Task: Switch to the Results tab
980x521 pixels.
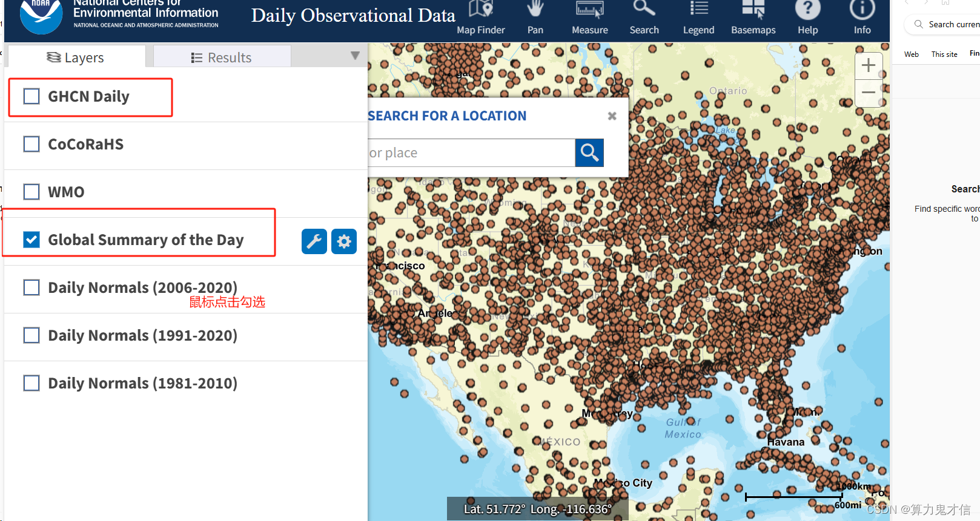Action: [222, 57]
